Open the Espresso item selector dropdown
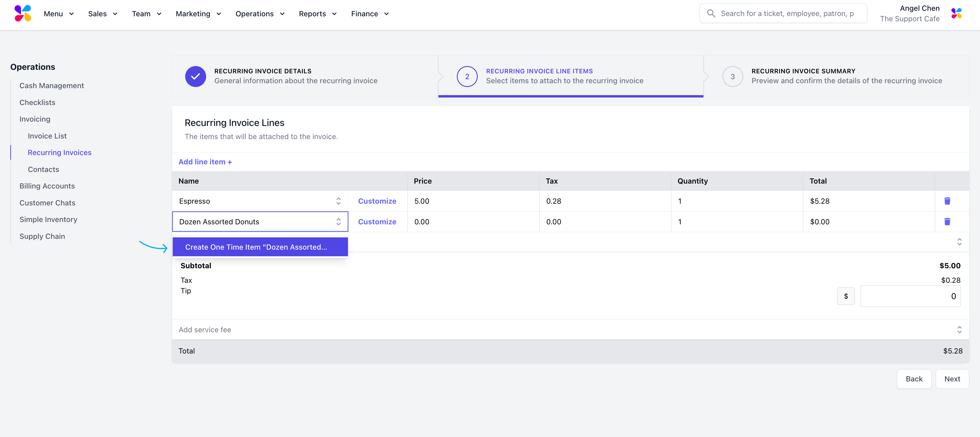The width and height of the screenshot is (980, 437). click(x=338, y=201)
